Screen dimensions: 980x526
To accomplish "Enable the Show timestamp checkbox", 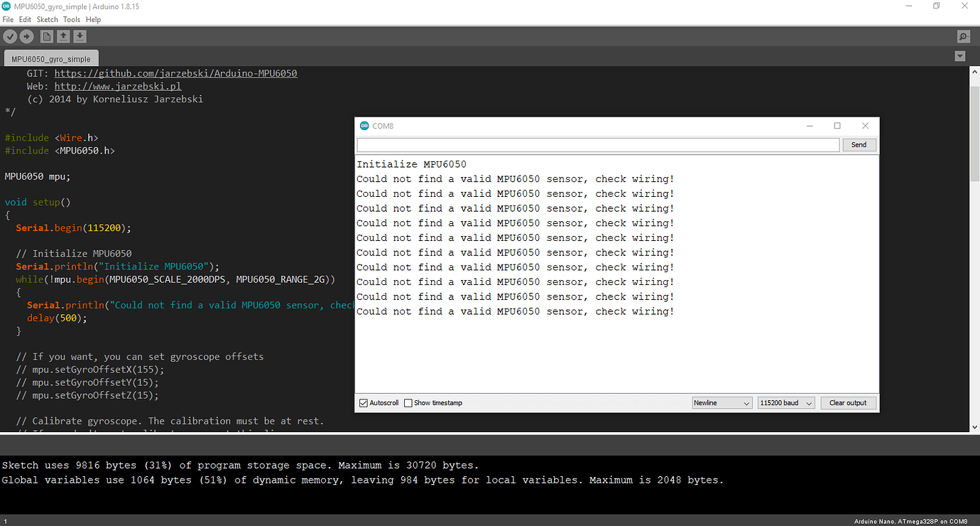I will pyautogui.click(x=408, y=402).
